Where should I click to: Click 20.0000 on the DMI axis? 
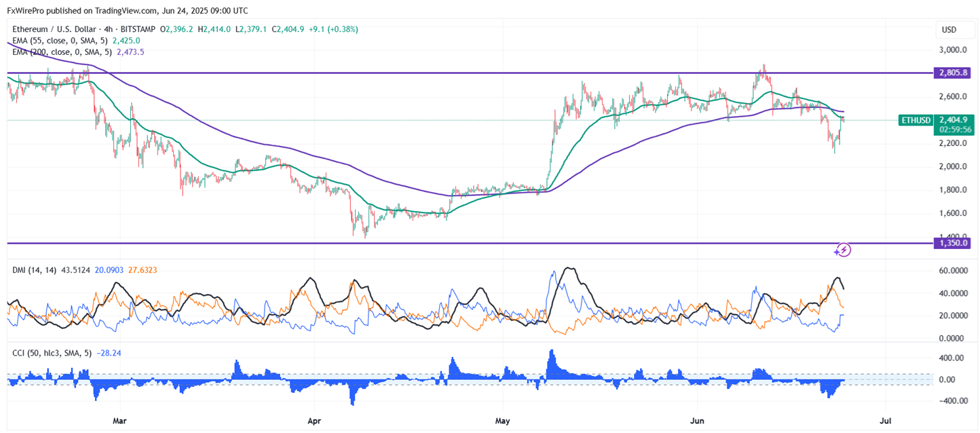click(x=952, y=316)
